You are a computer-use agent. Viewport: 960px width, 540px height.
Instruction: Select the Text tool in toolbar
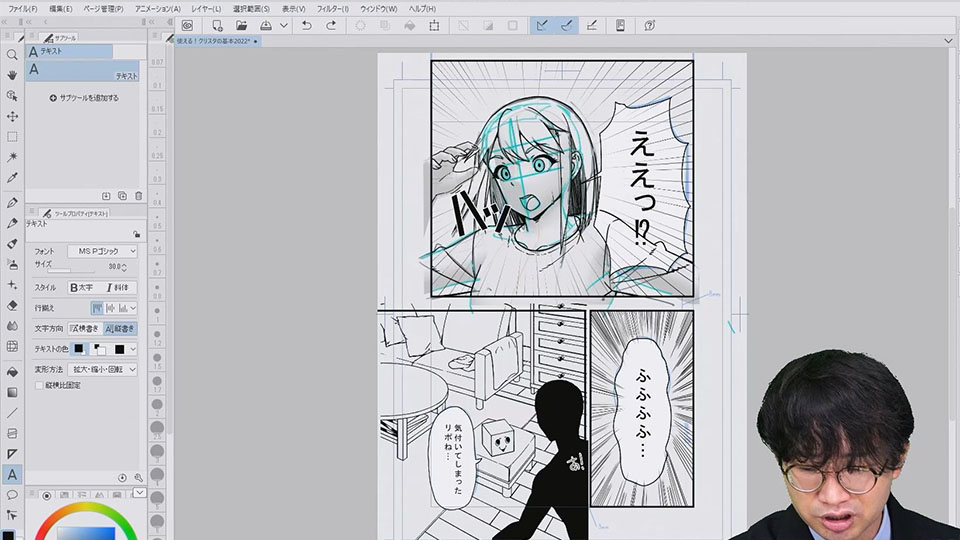(12, 474)
